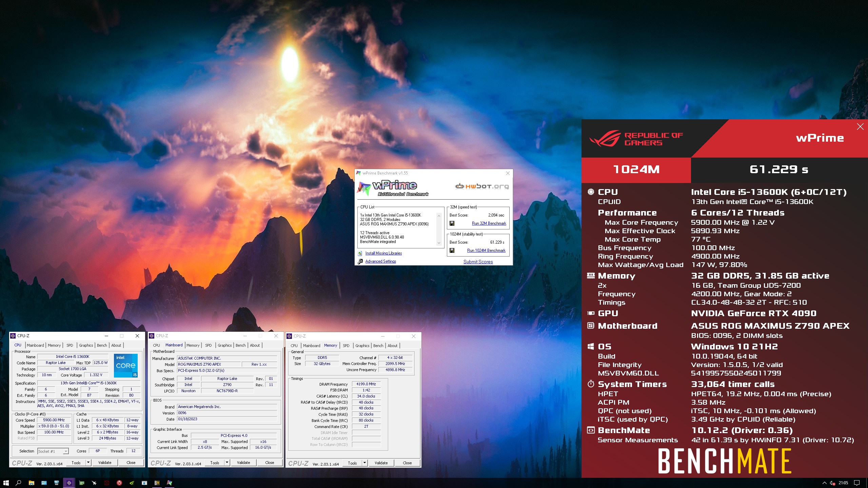Open the Install Missing Libraries link
The height and width of the screenshot is (488, 868).
tap(383, 253)
